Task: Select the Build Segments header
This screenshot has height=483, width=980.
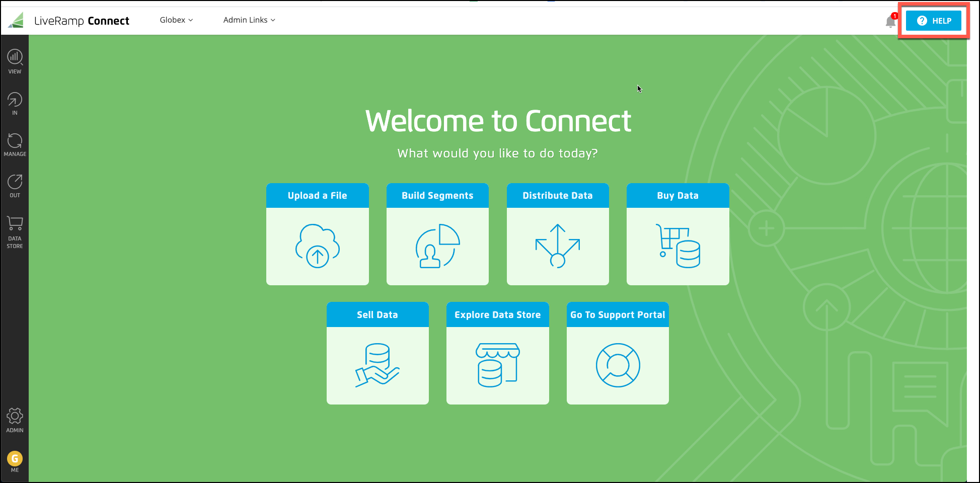Action: pyautogui.click(x=437, y=196)
